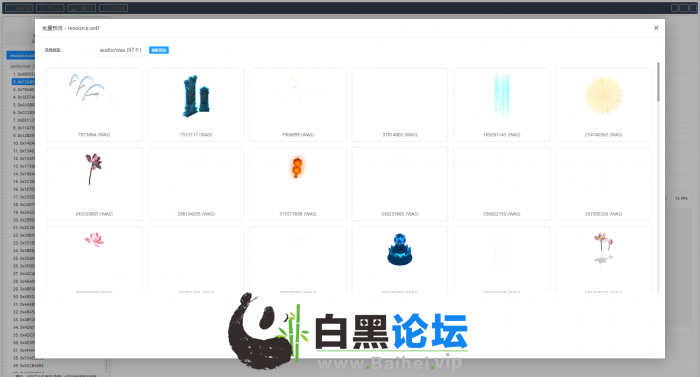700x377 pixels.
Task: Open the yellow sunburst glow sprite
Action: click(x=604, y=105)
